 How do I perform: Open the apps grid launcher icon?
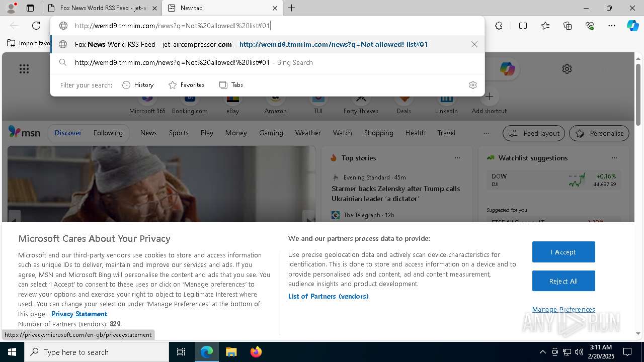pos(24,69)
